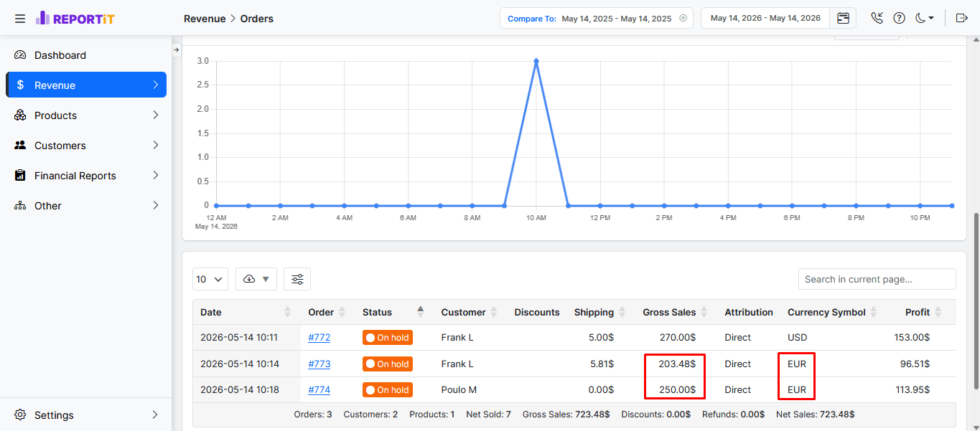This screenshot has height=431, width=980.
Task: Open the main date range May 14, 2026
Action: [765, 18]
